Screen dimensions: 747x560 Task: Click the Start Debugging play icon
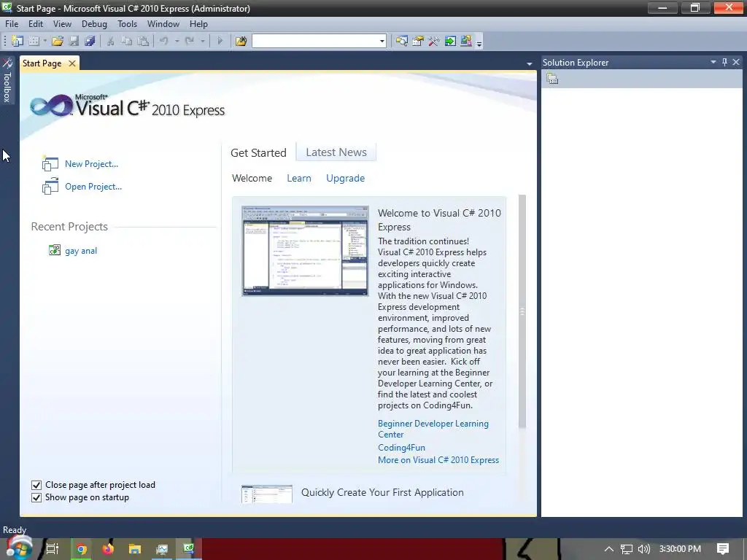point(220,42)
